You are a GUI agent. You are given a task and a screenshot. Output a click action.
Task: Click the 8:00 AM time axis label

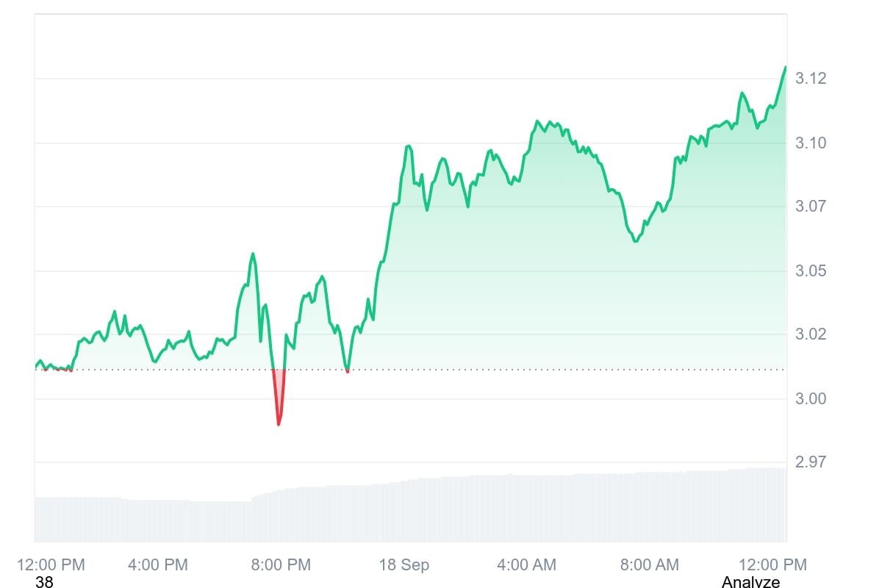click(649, 564)
